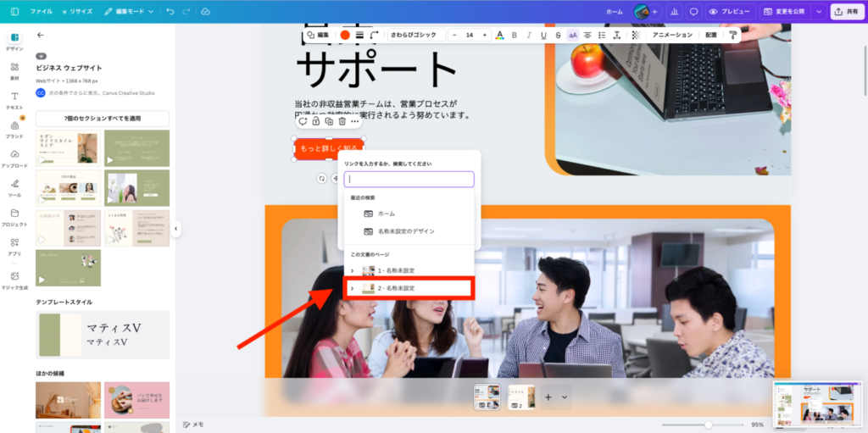Select ホーム from recent searches list
The width and height of the screenshot is (868, 433).
pos(386,214)
